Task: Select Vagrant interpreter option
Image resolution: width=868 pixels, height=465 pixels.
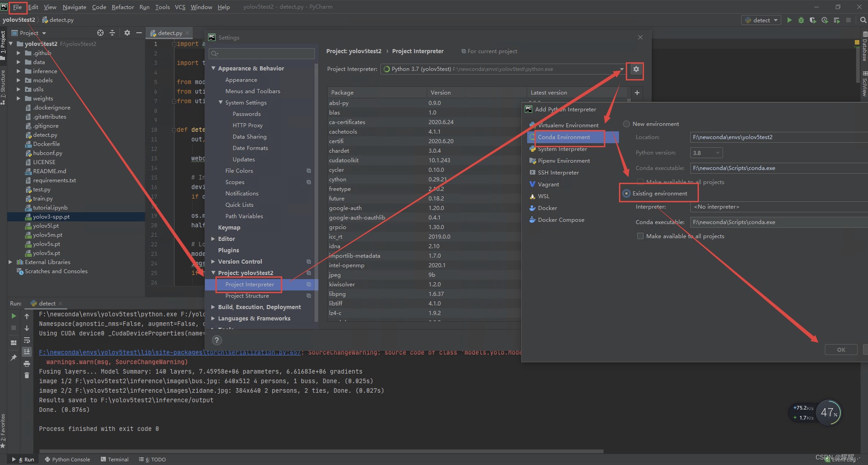Action: coord(549,185)
